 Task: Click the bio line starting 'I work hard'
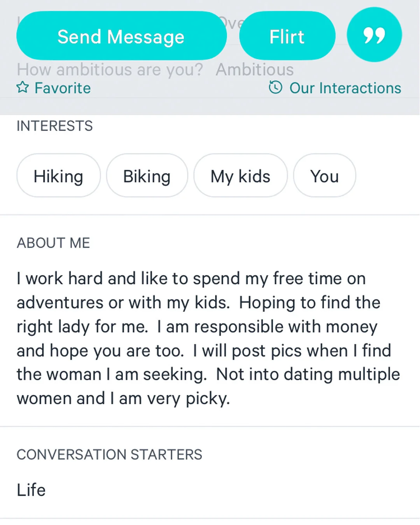click(x=191, y=279)
